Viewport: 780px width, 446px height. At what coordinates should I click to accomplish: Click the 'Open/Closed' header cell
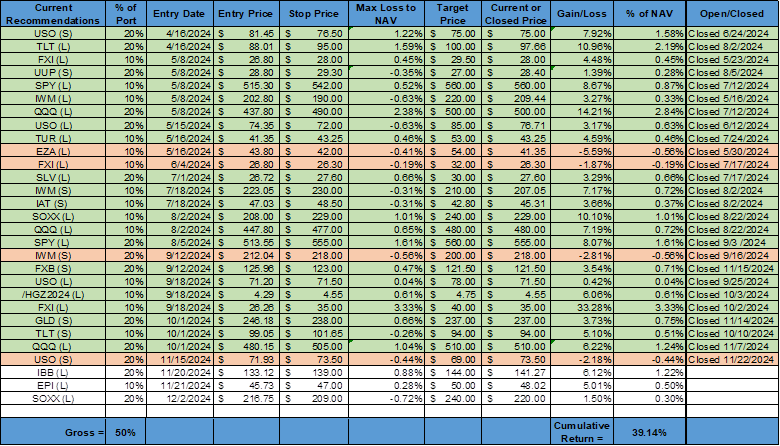732,14
